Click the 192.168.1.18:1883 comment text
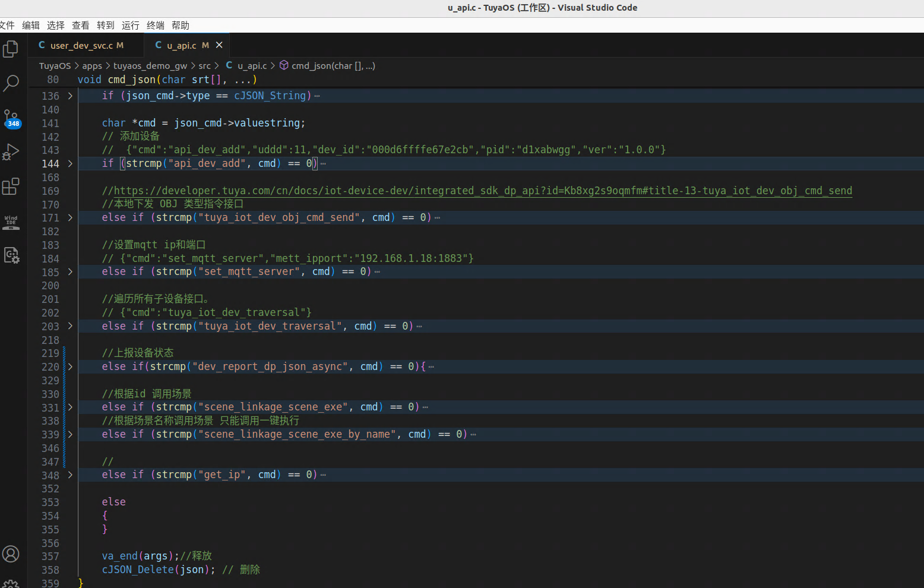The height and width of the screenshot is (588, 924). (x=411, y=258)
